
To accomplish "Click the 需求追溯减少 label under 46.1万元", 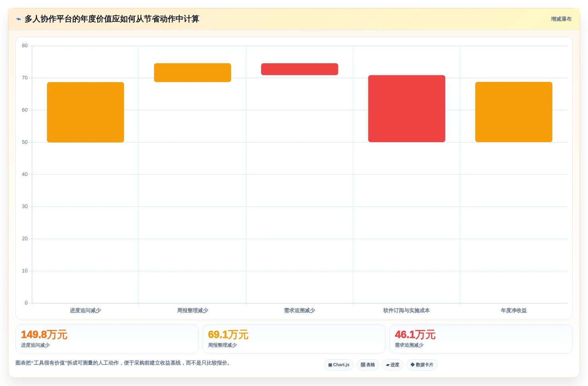I will tap(409, 345).
